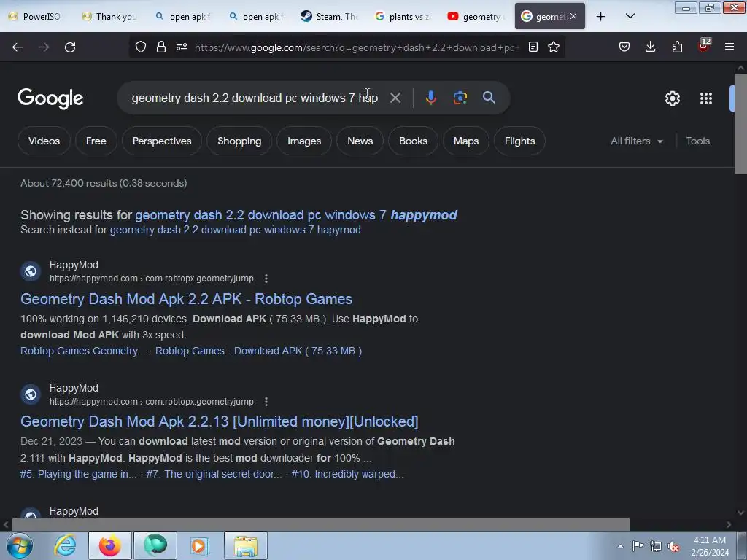Switch to Images results
Screen dimensions: 747x560
point(304,141)
